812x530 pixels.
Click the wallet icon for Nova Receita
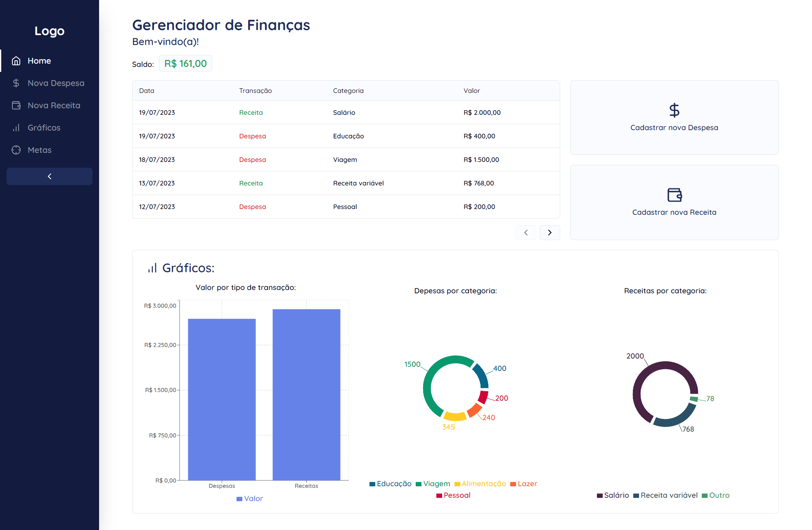click(16, 105)
